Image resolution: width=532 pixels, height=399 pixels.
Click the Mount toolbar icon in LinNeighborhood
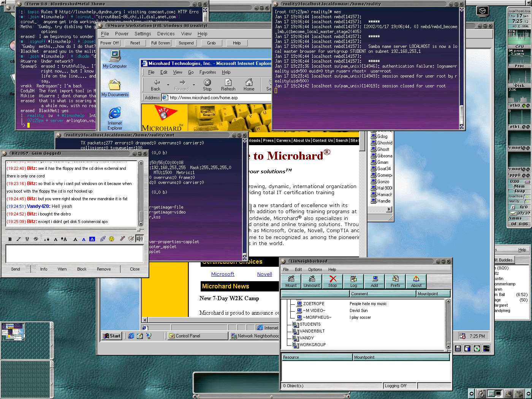pyautogui.click(x=291, y=282)
